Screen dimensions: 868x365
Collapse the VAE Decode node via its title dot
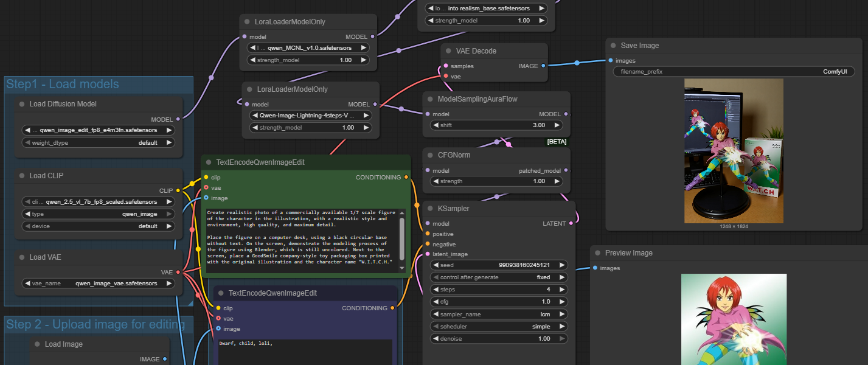pos(448,51)
